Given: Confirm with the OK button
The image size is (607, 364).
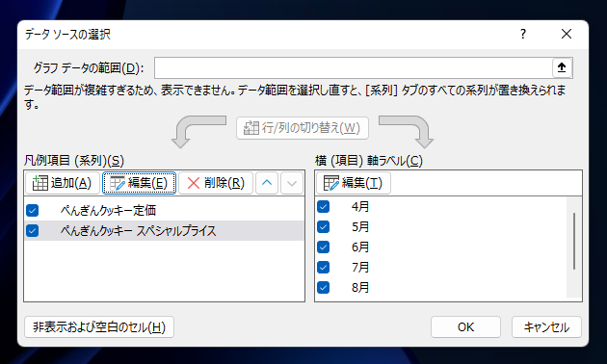Looking at the screenshot, I should (x=465, y=327).
